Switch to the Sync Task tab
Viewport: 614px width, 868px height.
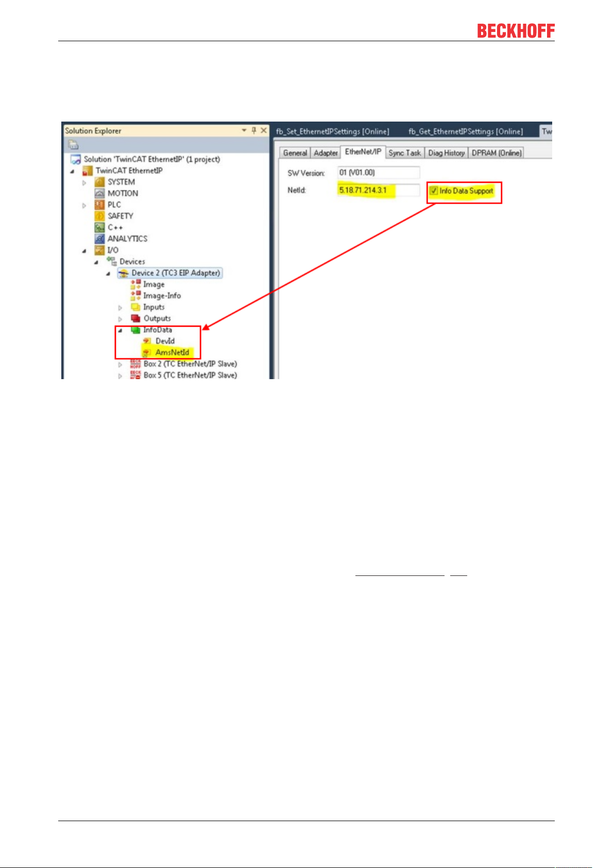pyautogui.click(x=404, y=153)
